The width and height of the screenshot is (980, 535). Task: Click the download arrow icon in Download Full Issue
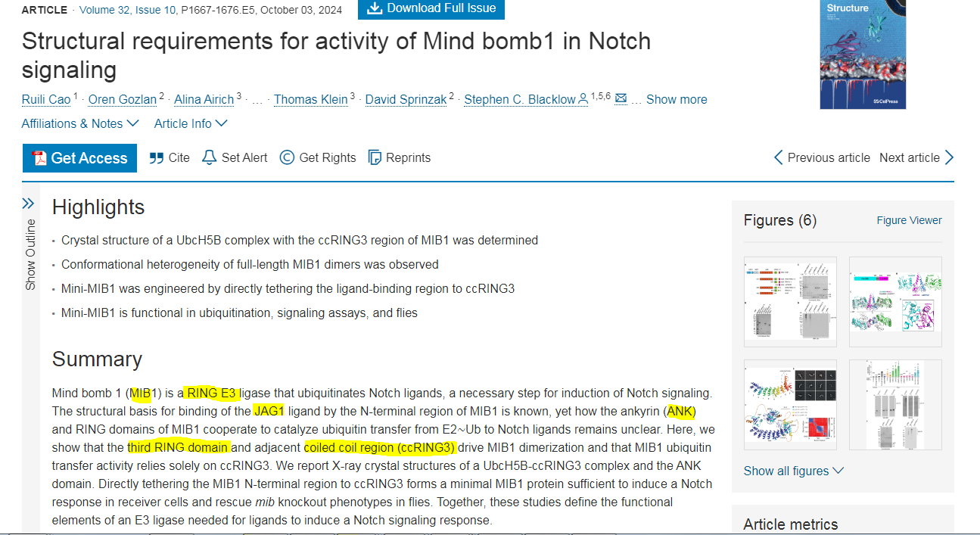[374, 8]
